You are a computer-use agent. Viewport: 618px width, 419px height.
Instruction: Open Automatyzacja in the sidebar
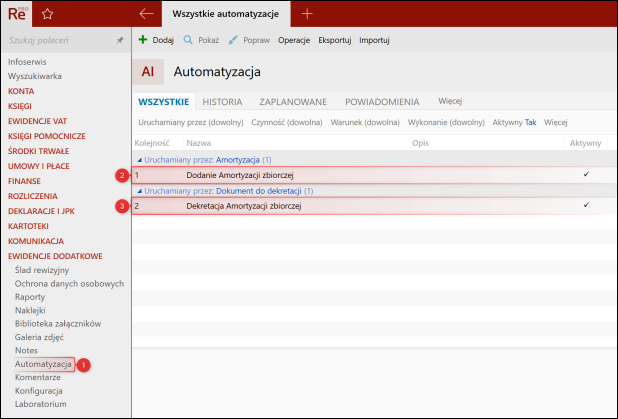(43, 364)
